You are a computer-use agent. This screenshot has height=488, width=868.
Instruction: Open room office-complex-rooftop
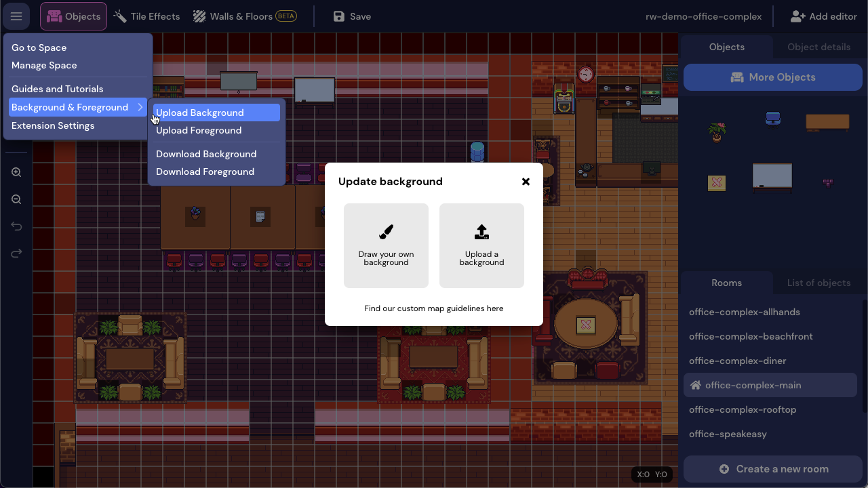click(x=770, y=409)
